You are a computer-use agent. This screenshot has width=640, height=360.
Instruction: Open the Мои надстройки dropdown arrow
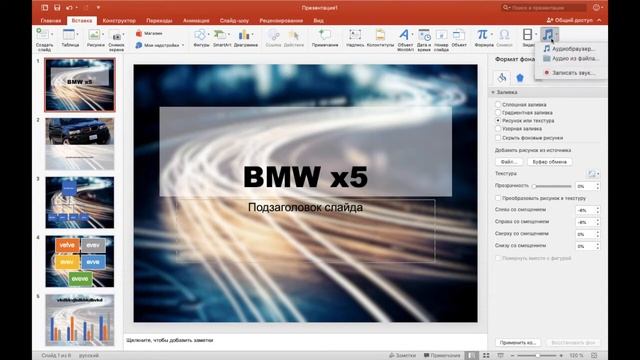pos(183,45)
